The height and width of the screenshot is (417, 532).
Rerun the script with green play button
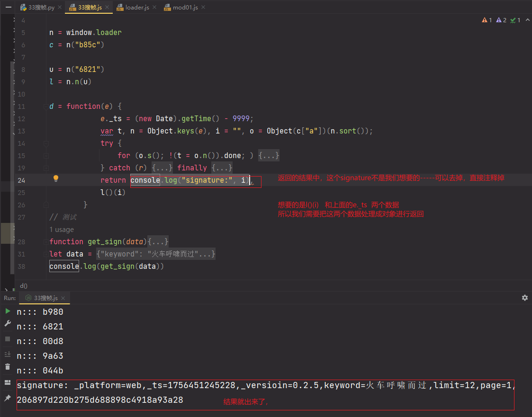(x=8, y=311)
